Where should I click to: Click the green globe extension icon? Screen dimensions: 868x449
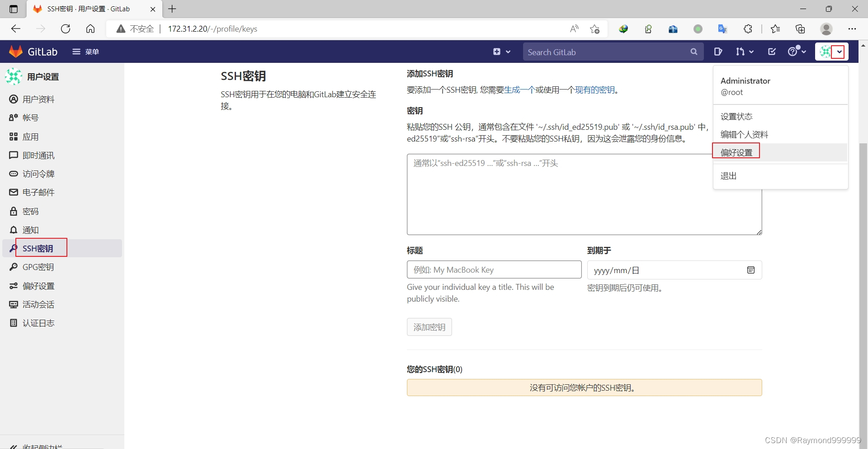pos(623,29)
